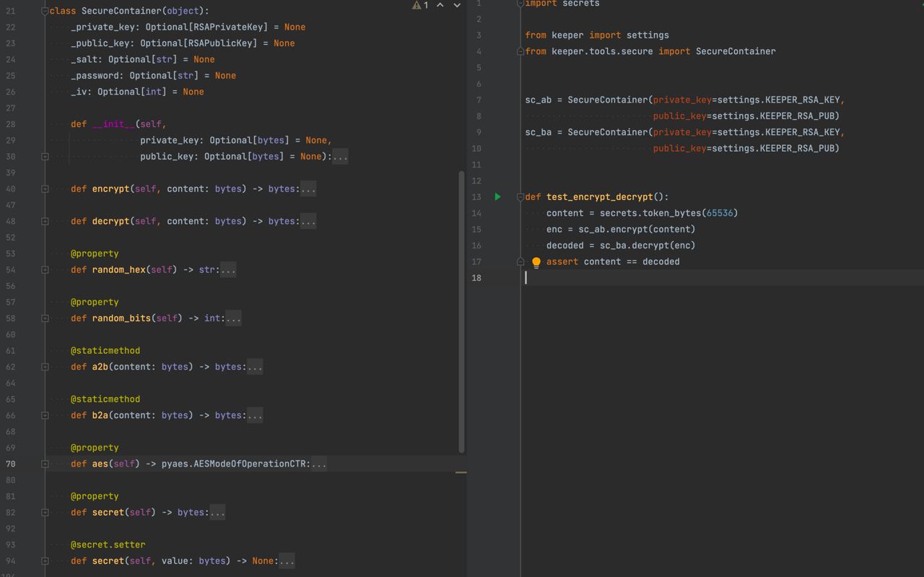Click the 65536 number in token_bytes call
This screenshot has width=924, height=577.
pos(719,213)
